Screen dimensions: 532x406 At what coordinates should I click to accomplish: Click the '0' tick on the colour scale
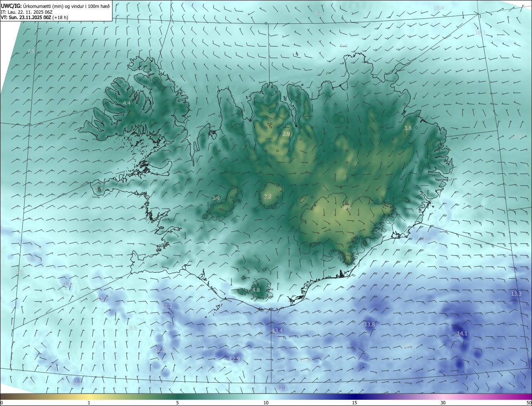pos(2,403)
